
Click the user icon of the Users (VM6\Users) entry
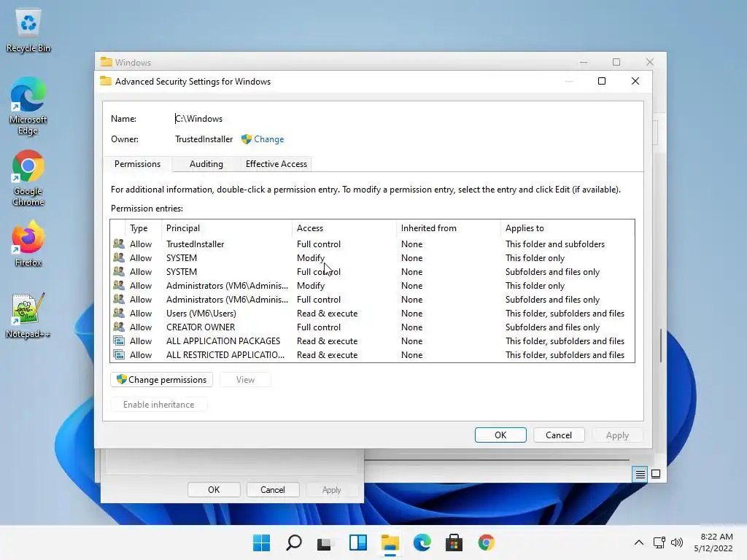pos(119,314)
